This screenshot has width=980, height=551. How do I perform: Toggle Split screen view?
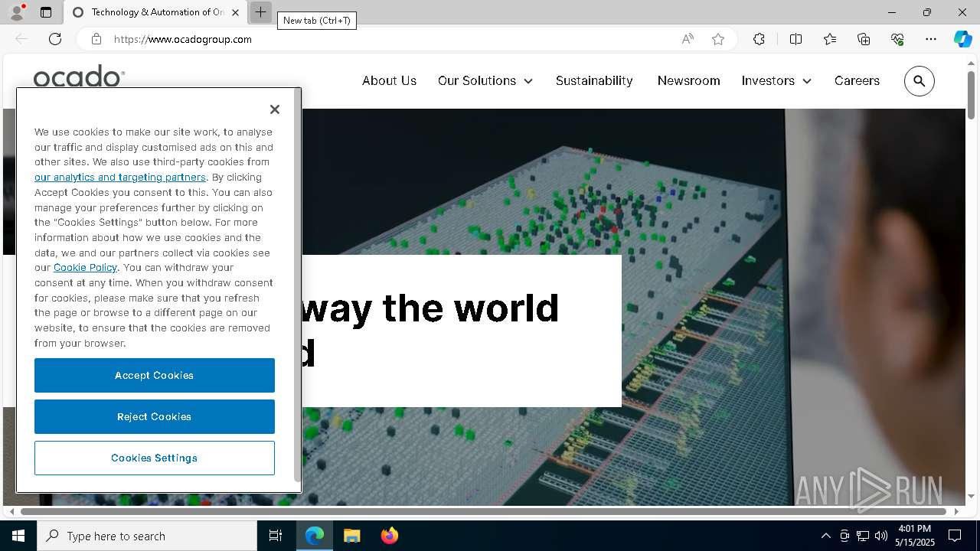pos(795,39)
